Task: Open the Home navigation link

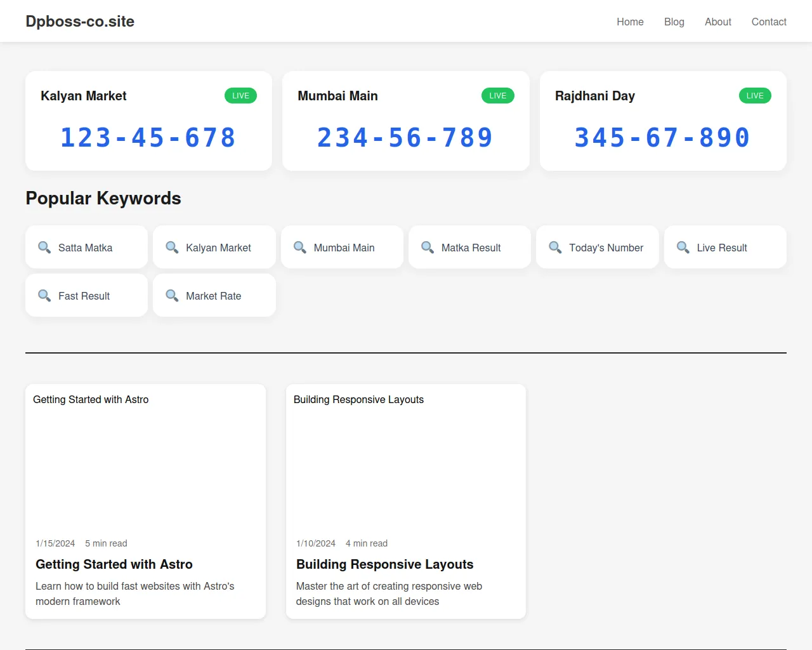Action: pos(630,22)
